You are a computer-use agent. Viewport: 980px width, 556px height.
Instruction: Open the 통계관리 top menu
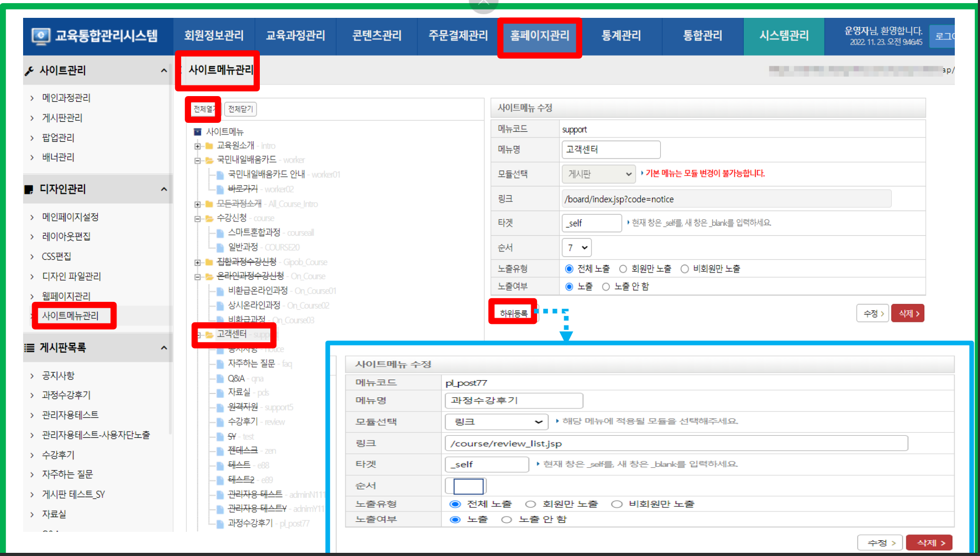pyautogui.click(x=621, y=36)
